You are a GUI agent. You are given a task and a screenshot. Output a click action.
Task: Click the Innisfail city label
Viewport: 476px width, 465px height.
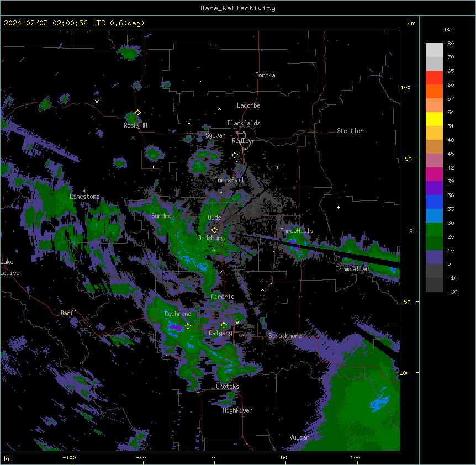coord(229,180)
